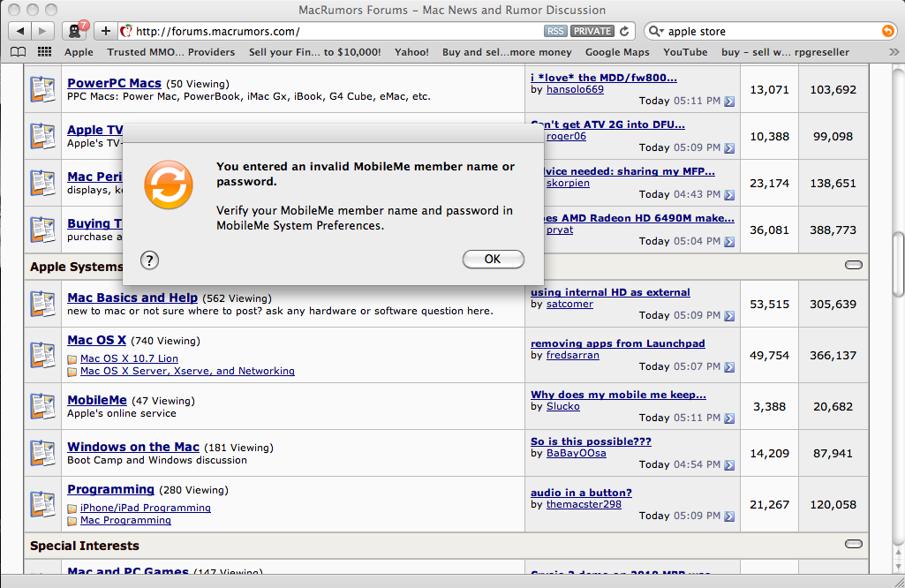Click the orange MobileMe sync icon in dialog
The height and width of the screenshot is (588, 905).
(x=169, y=185)
